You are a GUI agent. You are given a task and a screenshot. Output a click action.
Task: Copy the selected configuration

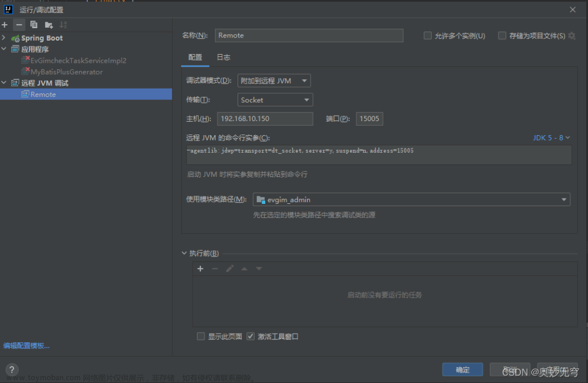tap(34, 25)
